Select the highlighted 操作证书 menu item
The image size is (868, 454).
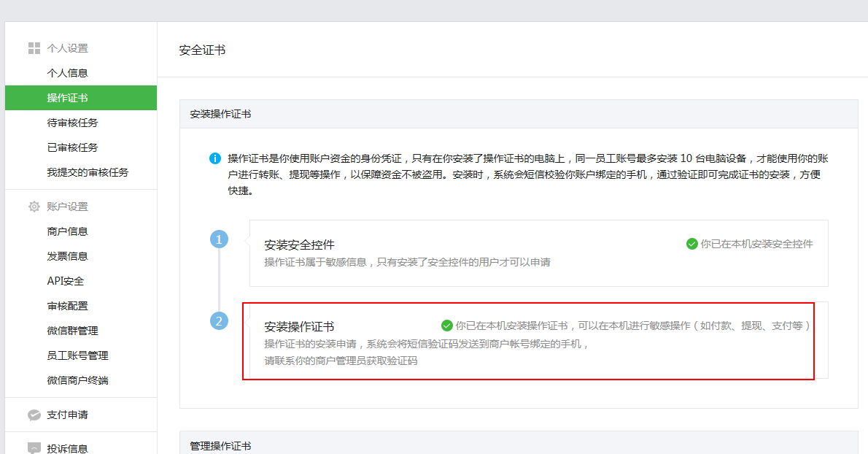click(x=67, y=98)
